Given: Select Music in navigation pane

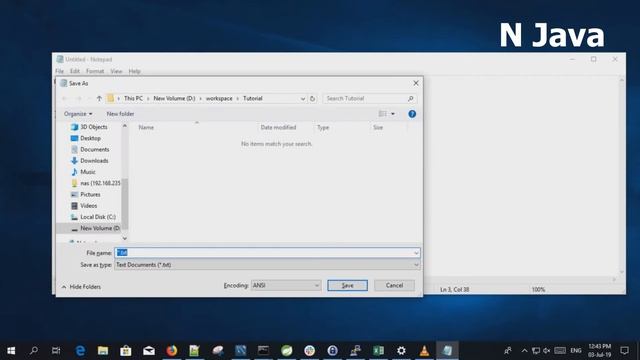Looking at the screenshot, I should 83,172.
